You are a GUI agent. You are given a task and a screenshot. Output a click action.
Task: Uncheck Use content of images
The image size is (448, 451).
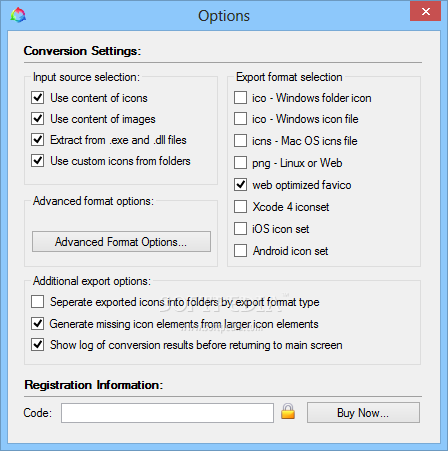(x=38, y=119)
